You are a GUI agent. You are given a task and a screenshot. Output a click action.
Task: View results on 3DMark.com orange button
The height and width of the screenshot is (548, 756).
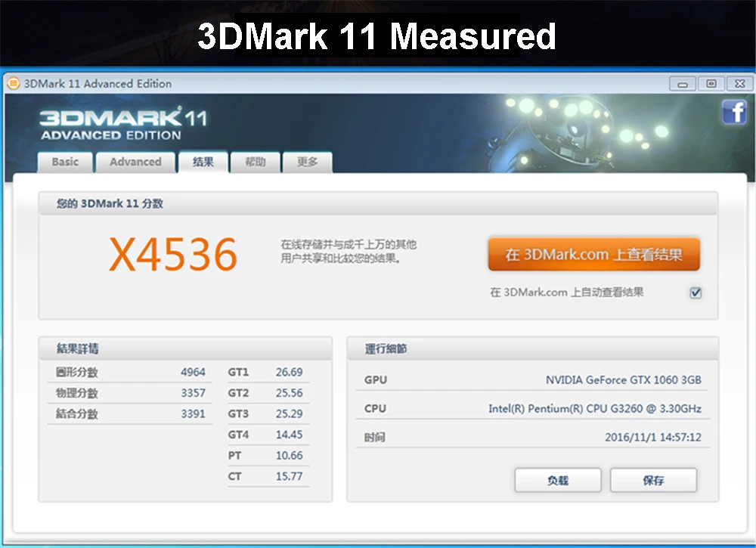click(593, 254)
